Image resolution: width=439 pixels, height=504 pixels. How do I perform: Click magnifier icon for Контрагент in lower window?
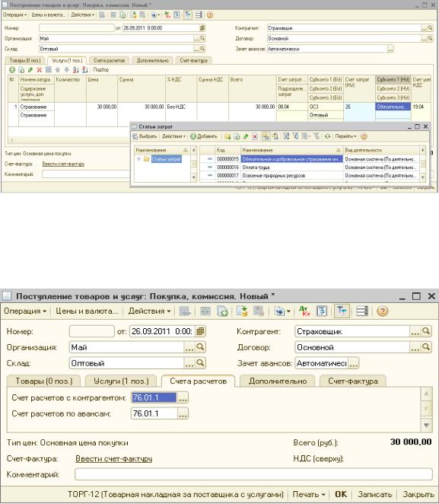pos(426,331)
